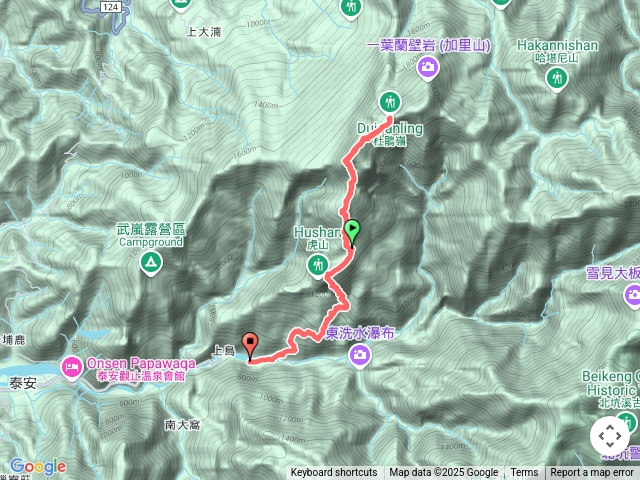Viewport: 640px width, 480px height.
Task: Open the Hakannishan hiking marker
Action: pos(557,79)
